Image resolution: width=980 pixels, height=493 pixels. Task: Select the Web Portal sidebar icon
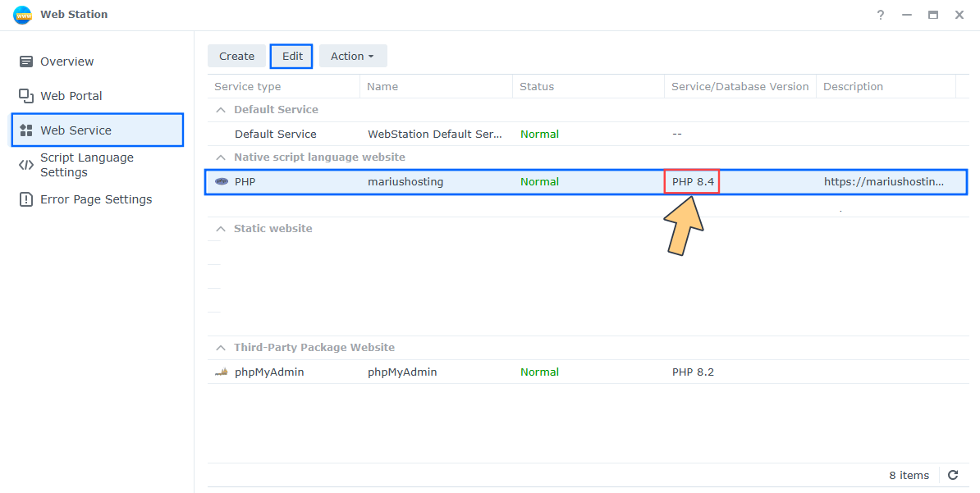[27, 95]
